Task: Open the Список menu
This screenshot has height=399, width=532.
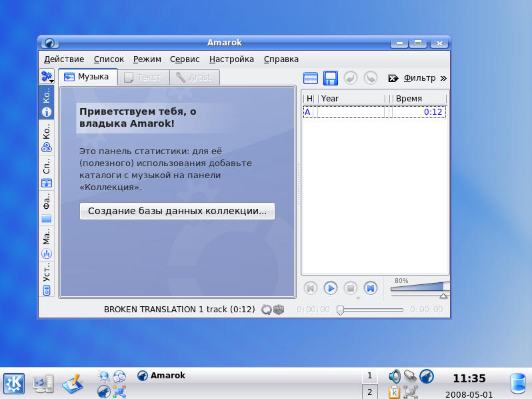Action: point(109,59)
